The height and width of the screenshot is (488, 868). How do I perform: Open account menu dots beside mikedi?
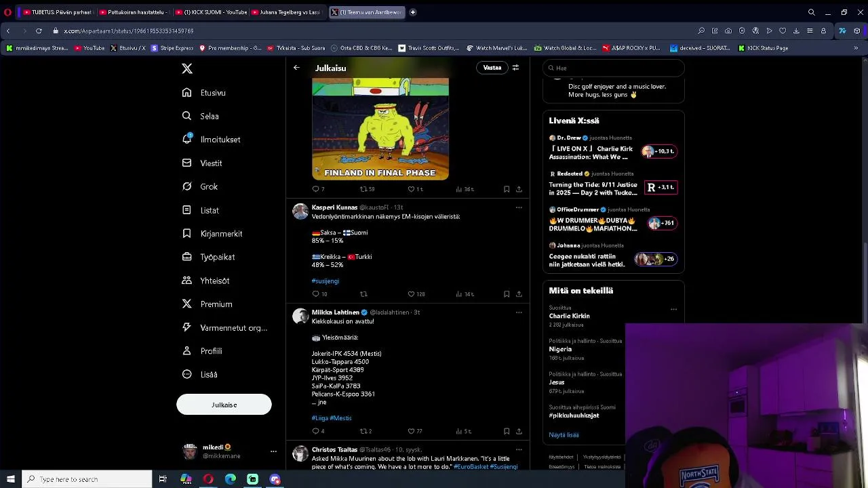point(273,451)
